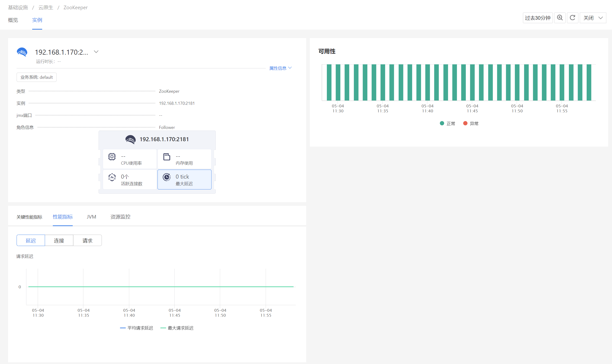Image resolution: width=612 pixels, height=364 pixels.
Task: Select the 延迟 segment button
Action: 31,240
